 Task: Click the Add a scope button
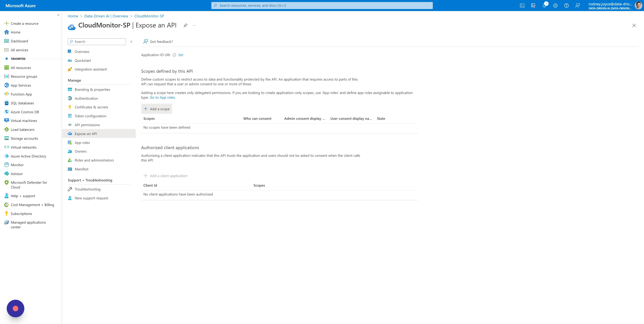[157, 109]
